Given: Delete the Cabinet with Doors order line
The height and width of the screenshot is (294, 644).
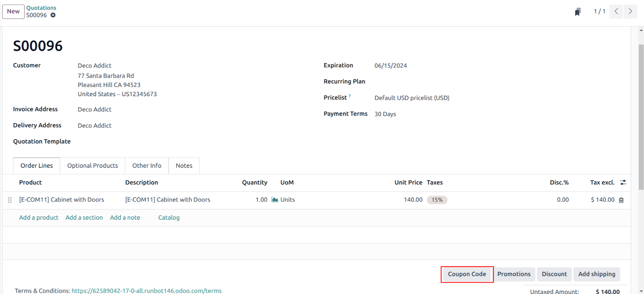Looking at the screenshot, I should 621,200.
